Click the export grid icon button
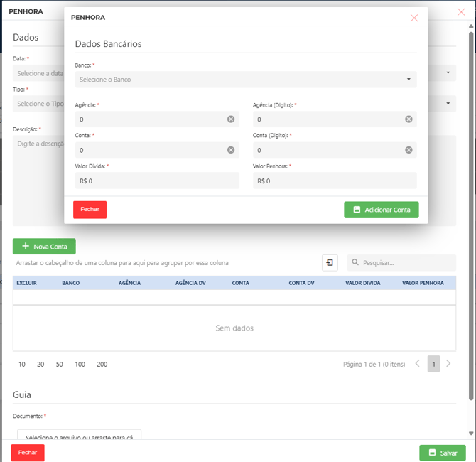 click(330, 263)
